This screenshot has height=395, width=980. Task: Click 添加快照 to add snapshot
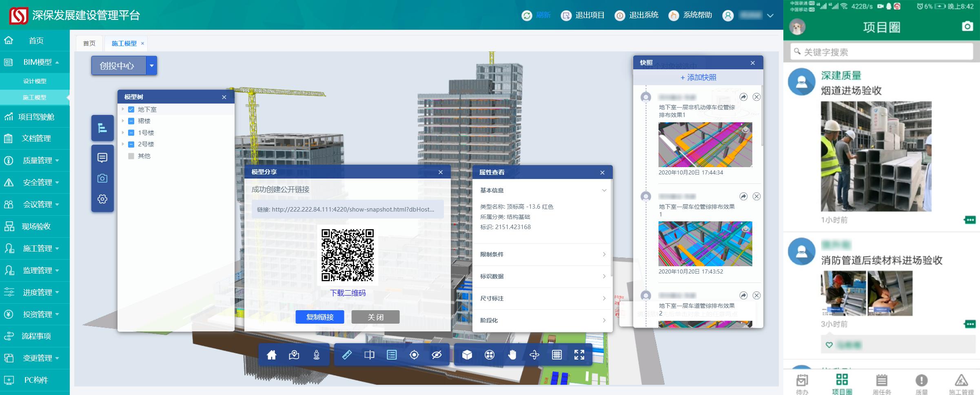click(x=698, y=77)
